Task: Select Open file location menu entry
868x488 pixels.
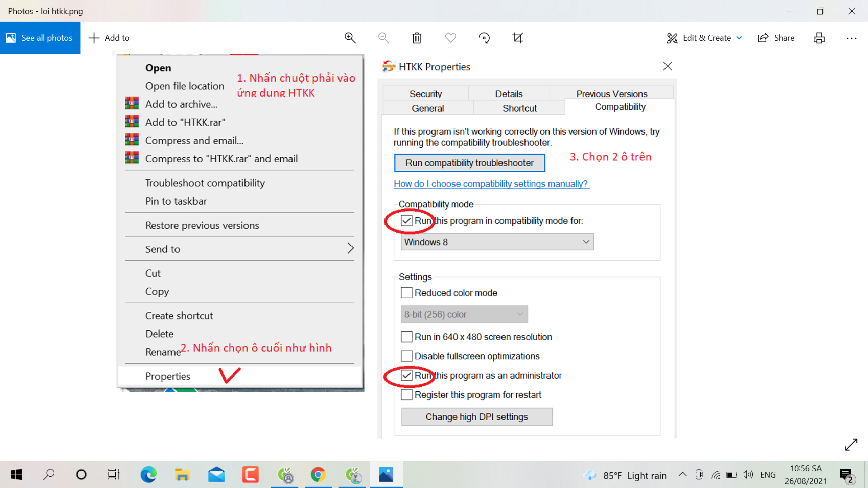Action: click(184, 86)
